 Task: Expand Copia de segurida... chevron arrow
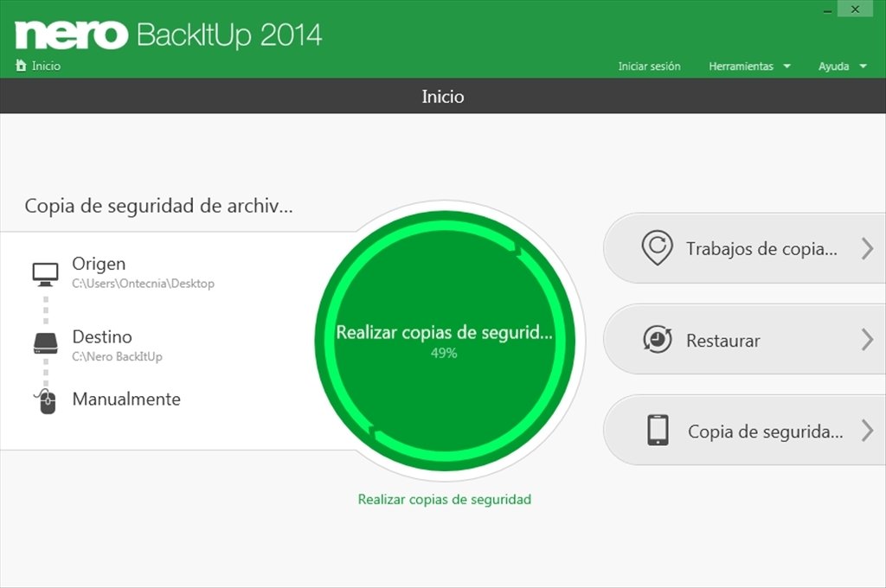pos(867,431)
